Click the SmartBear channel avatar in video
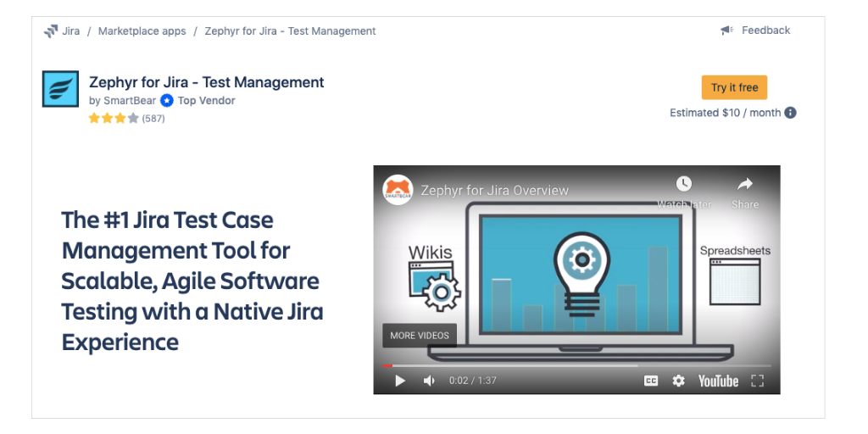Viewport: 868px width, 434px height. pos(398,190)
